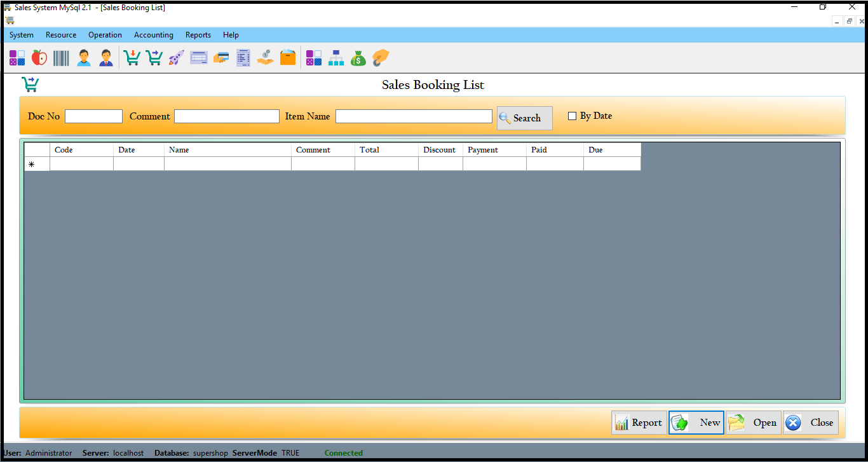Open the Reports menu
The height and width of the screenshot is (462, 868).
(x=198, y=35)
